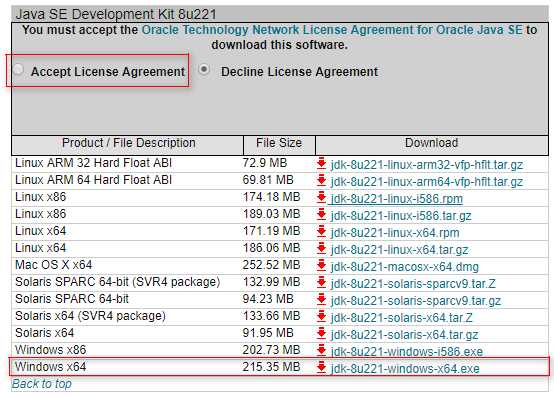Open the jdk-8u221-linux-x64.rpm link
The height and width of the screenshot is (398, 554).
(395, 233)
